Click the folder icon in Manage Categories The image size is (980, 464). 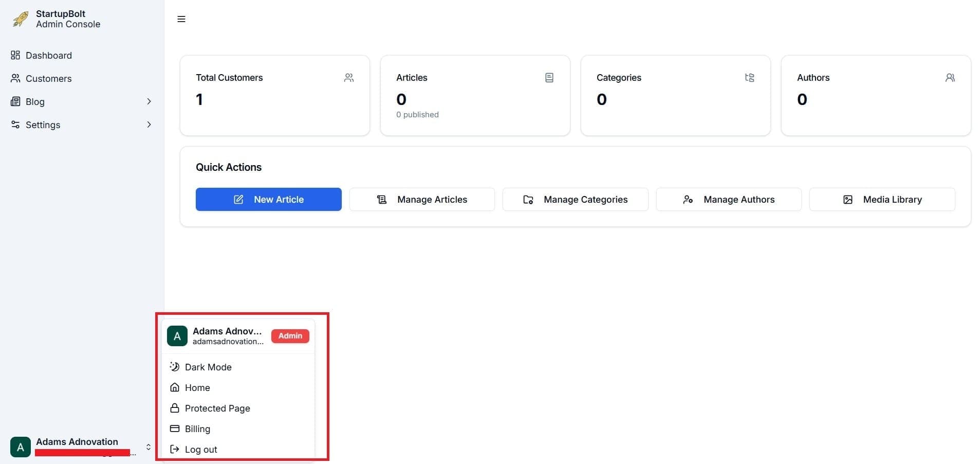(528, 199)
